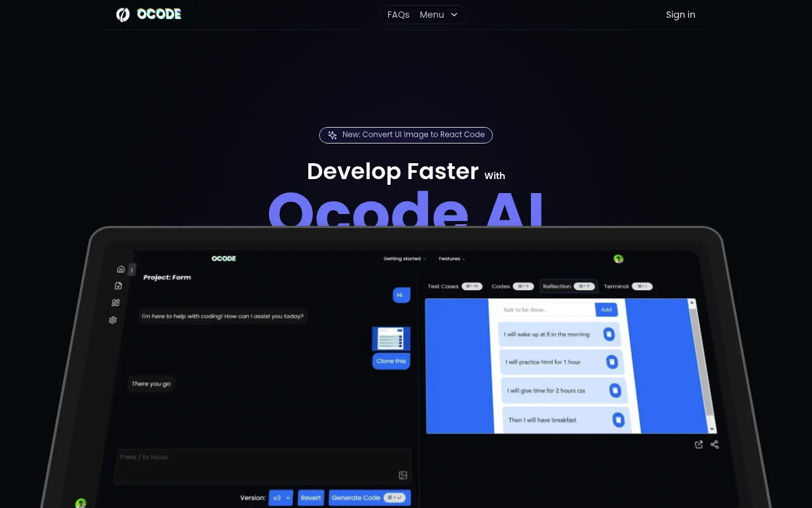
Task: Expand the sidebar with chevron arrow
Action: [132, 270]
